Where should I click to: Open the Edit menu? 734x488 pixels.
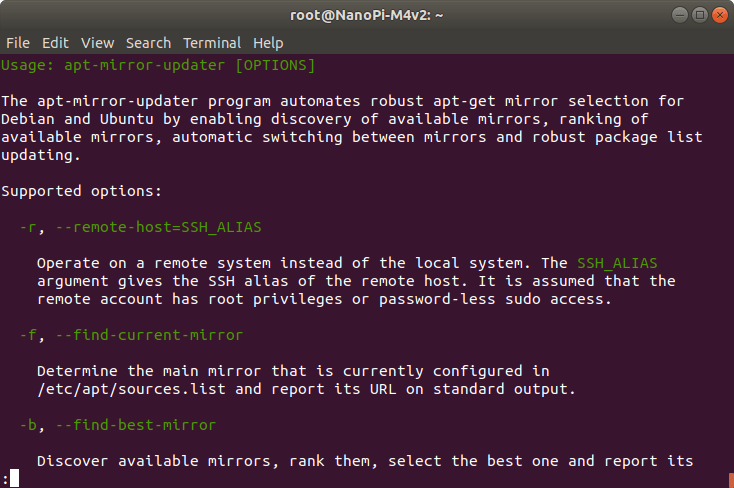(x=55, y=43)
